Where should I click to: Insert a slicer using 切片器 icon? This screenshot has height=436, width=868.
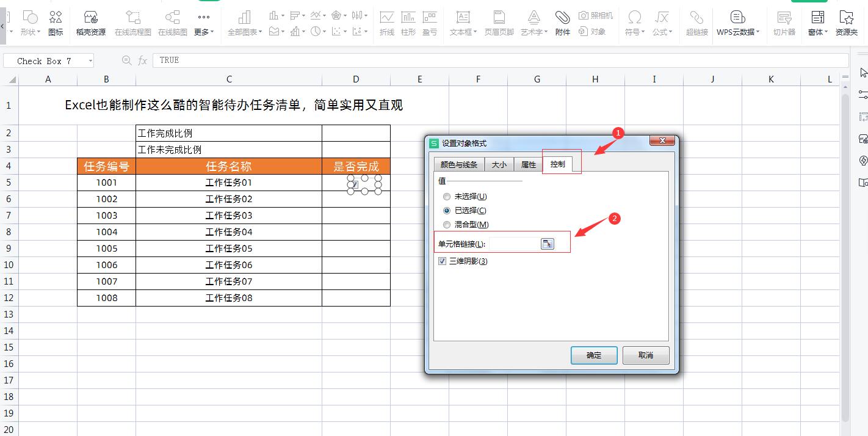coord(784,24)
